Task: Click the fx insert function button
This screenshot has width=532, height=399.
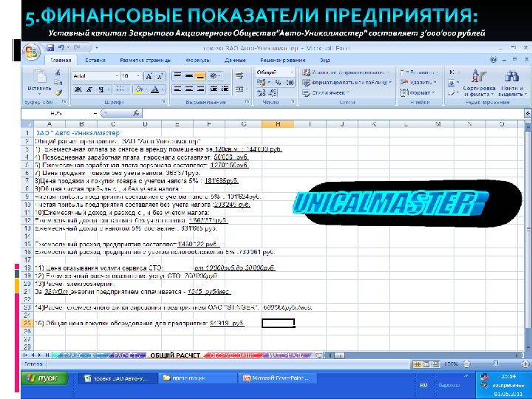Action: (136, 113)
